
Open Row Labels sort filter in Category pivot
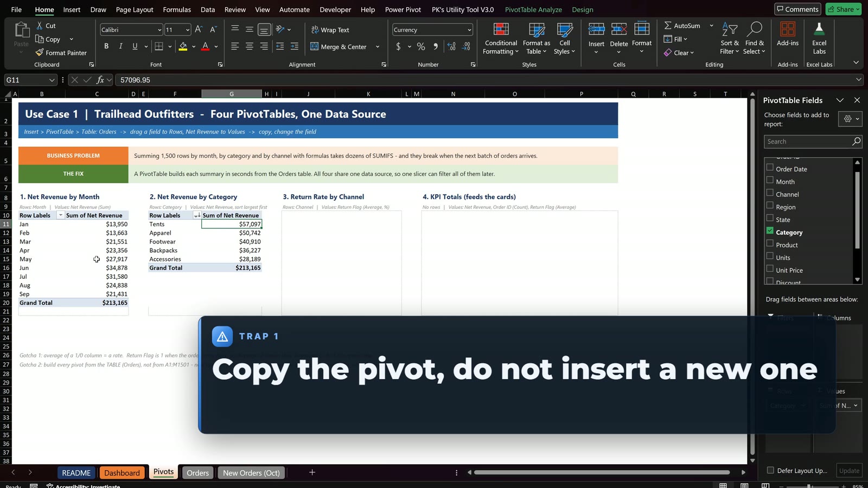197,215
